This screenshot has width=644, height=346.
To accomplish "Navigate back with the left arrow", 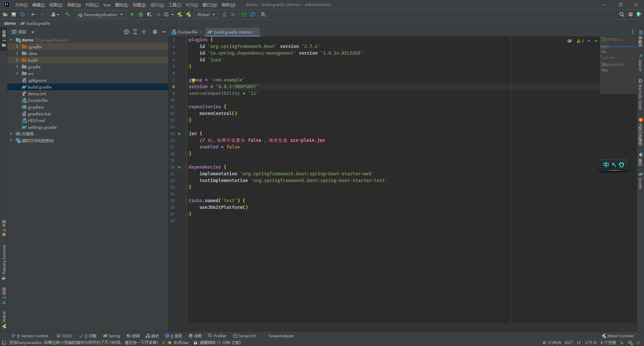I will 33,14.
